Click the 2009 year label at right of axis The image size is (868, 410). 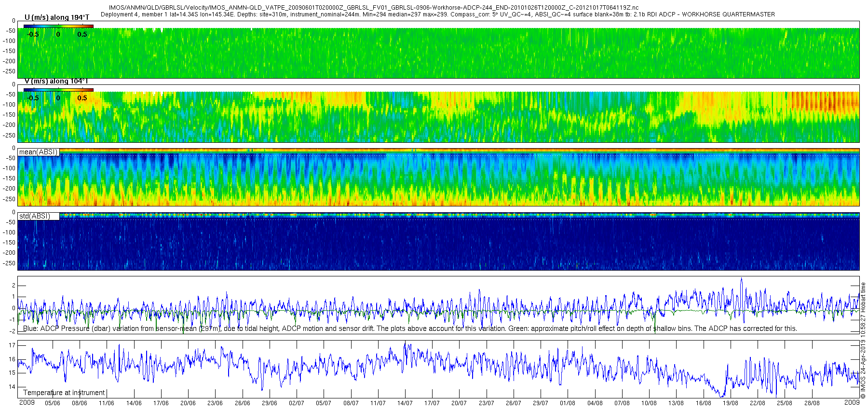click(852, 402)
